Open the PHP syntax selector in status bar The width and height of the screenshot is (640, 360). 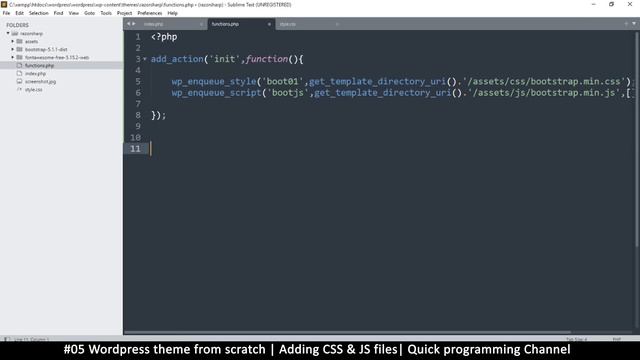tap(616, 339)
